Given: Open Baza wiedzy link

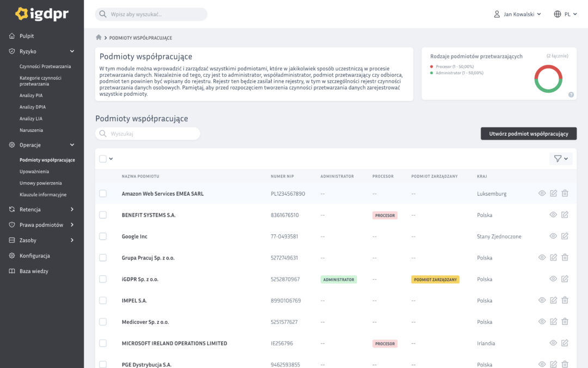Looking at the screenshot, I should tap(34, 271).
